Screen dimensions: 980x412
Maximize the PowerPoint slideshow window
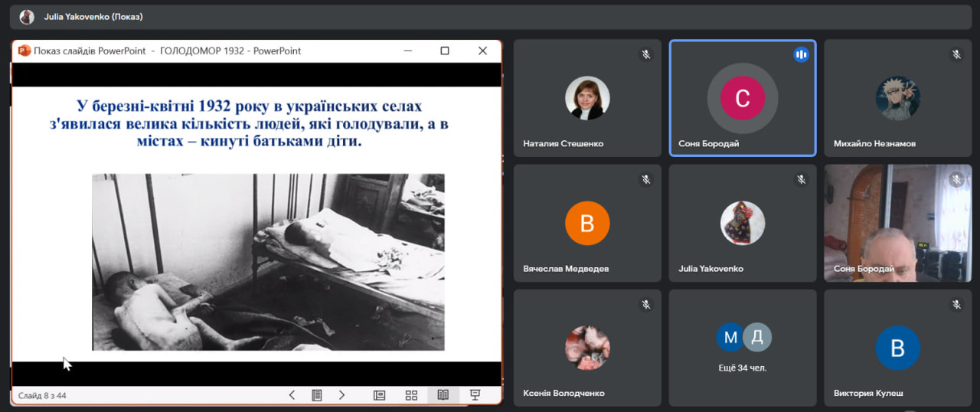point(445,51)
